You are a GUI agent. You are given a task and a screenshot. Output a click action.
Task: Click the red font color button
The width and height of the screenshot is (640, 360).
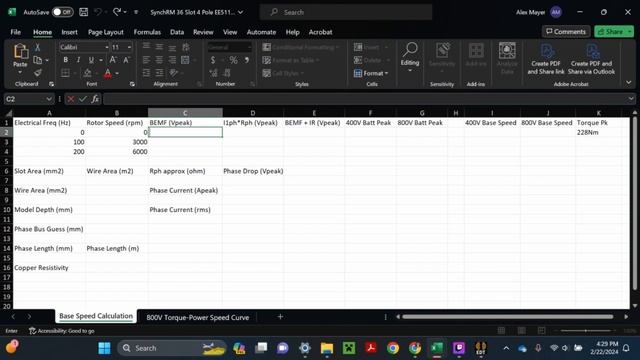107,73
